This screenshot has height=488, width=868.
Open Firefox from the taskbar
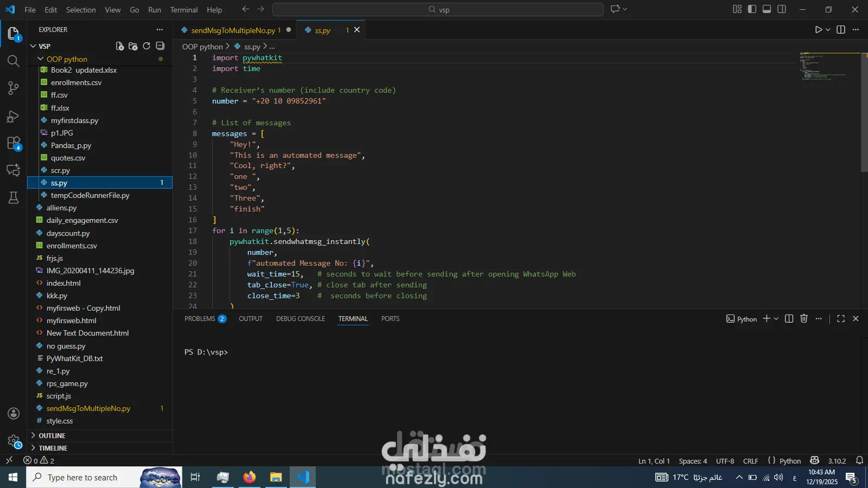click(x=250, y=477)
